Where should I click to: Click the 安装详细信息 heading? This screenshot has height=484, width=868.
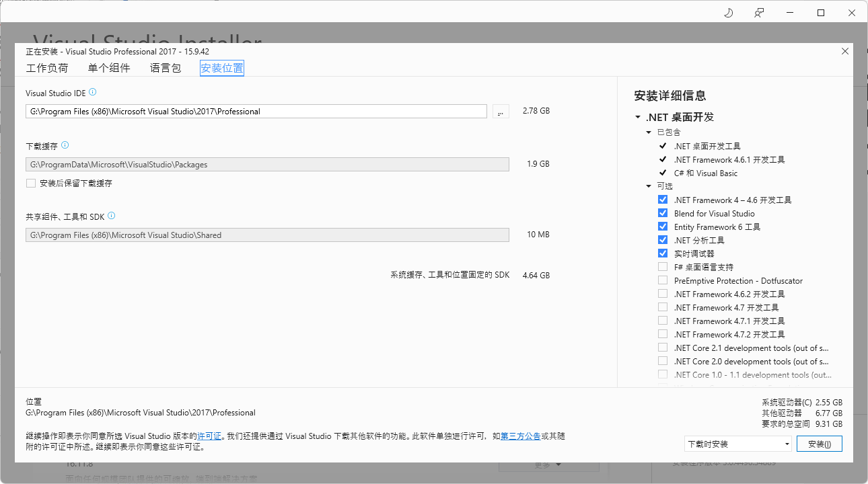pyautogui.click(x=670, y=95)
